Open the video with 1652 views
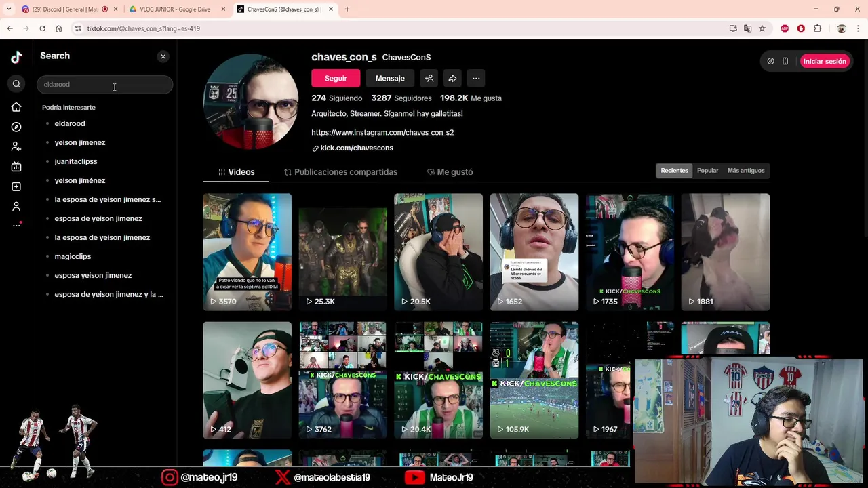This screenshot has width=868, height=488. tap(534, 252)
